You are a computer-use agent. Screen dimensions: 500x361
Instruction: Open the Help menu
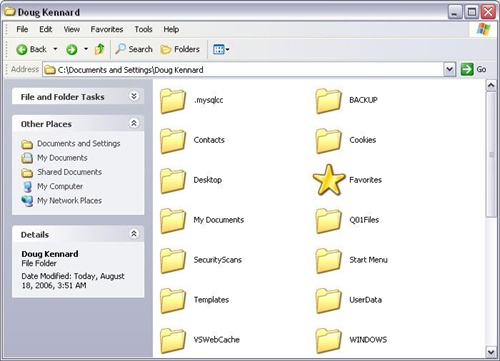click(171, 29)
